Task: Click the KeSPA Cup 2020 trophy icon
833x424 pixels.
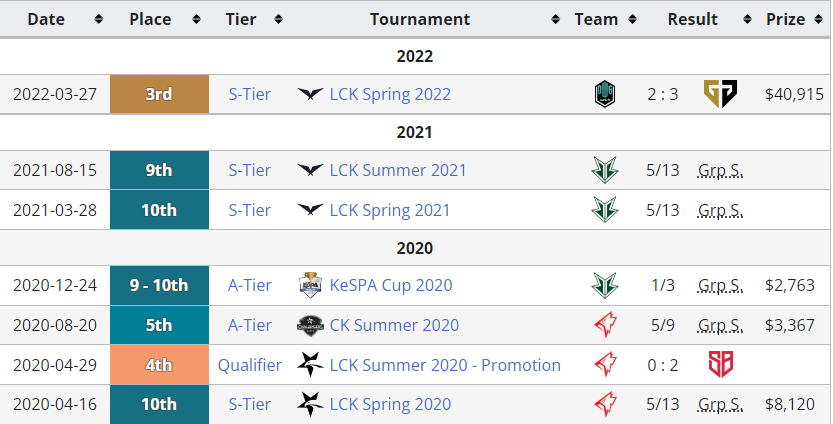Action: coord(311,285)
